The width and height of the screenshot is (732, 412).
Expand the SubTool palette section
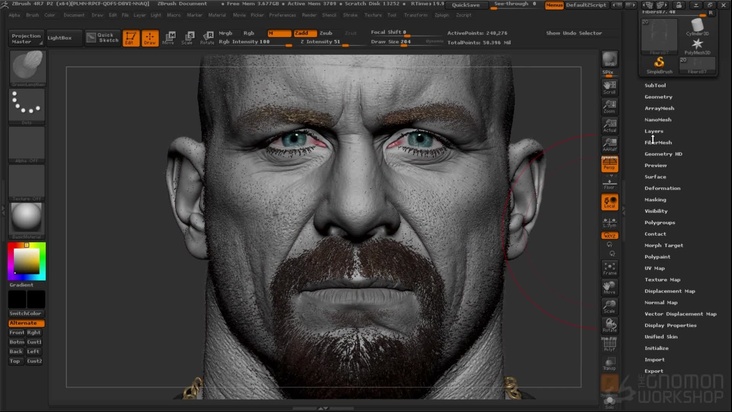coord(655,85)
